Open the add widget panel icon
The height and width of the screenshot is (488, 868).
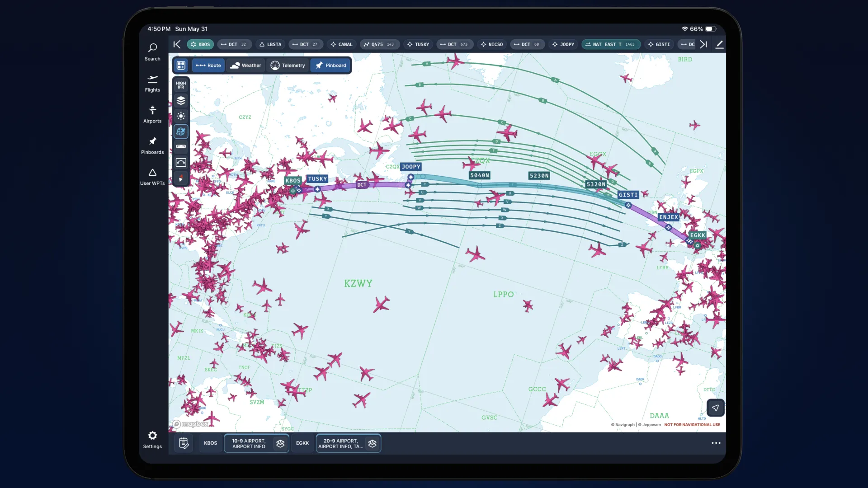[x=181, y=66]
